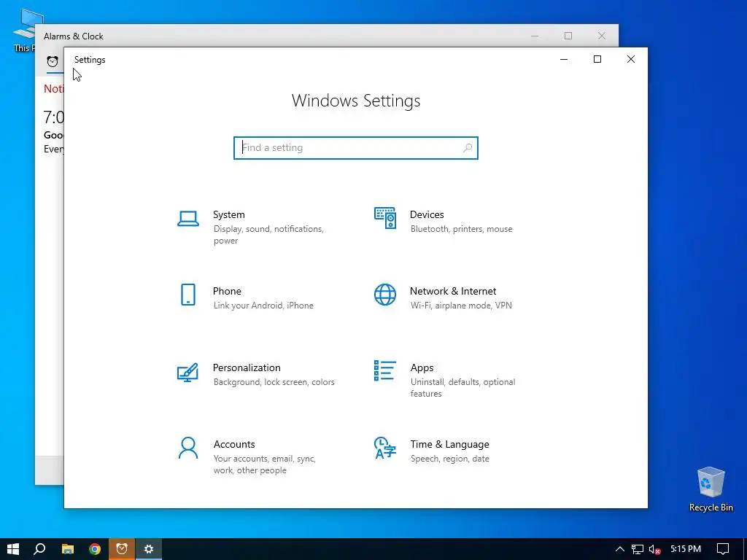
Task: Select the Devices category title
Action: 427,215
